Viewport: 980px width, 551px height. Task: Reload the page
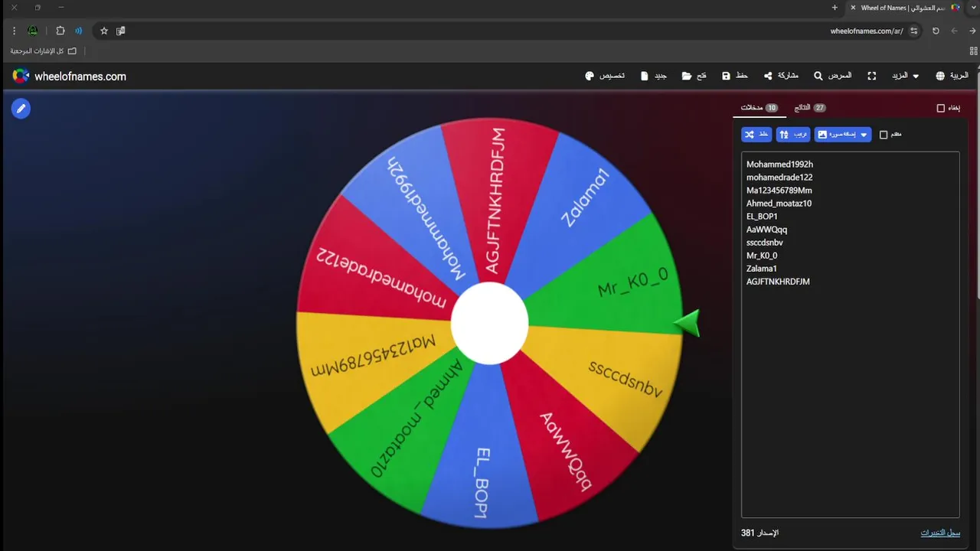tap(936, 31)
